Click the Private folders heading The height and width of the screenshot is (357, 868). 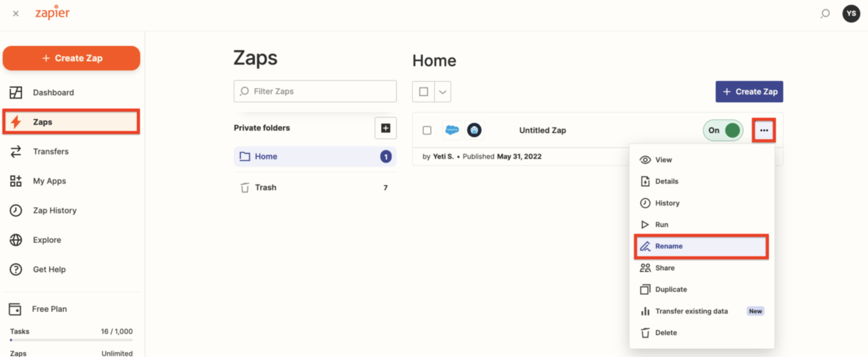click(x=262, y=128)
